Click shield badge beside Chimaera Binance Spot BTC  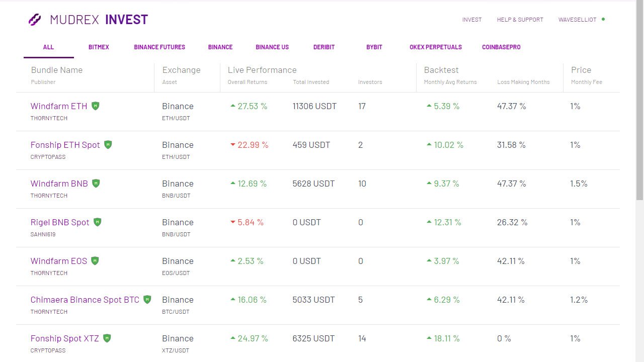click(147, 300)
